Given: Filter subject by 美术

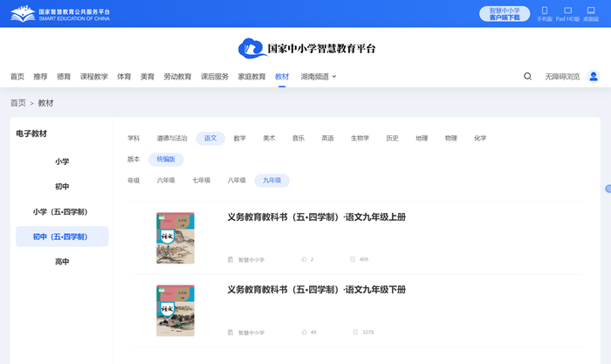Looking at the screenshot, I should click(x=269, y=138).
